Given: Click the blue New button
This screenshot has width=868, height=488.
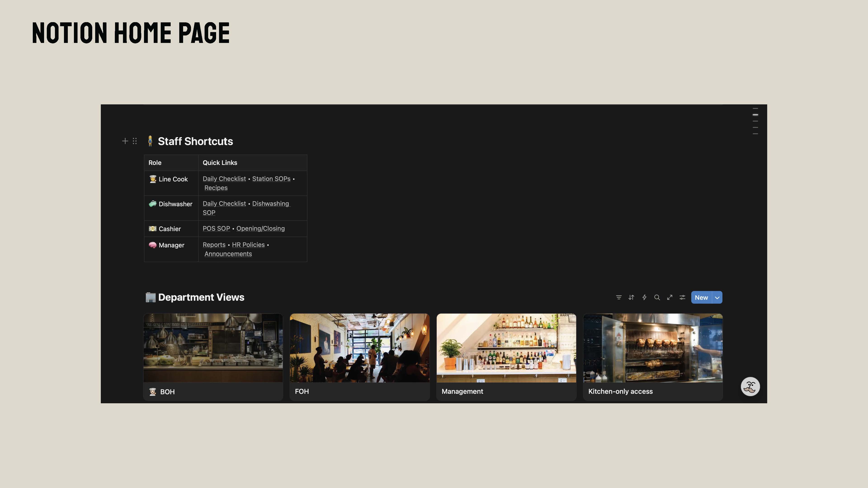Looking at the screenshot, I should coord(701,298).
